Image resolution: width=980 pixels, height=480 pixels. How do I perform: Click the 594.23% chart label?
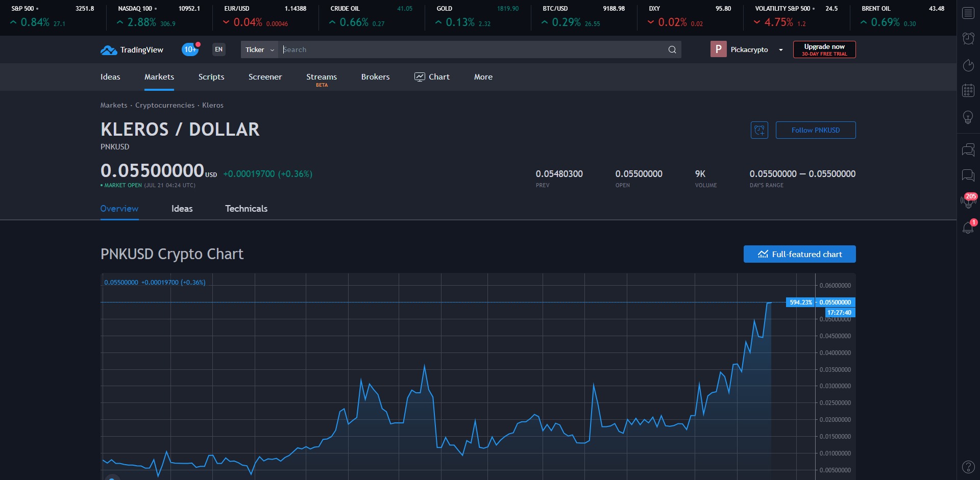[x=800, y=302]
